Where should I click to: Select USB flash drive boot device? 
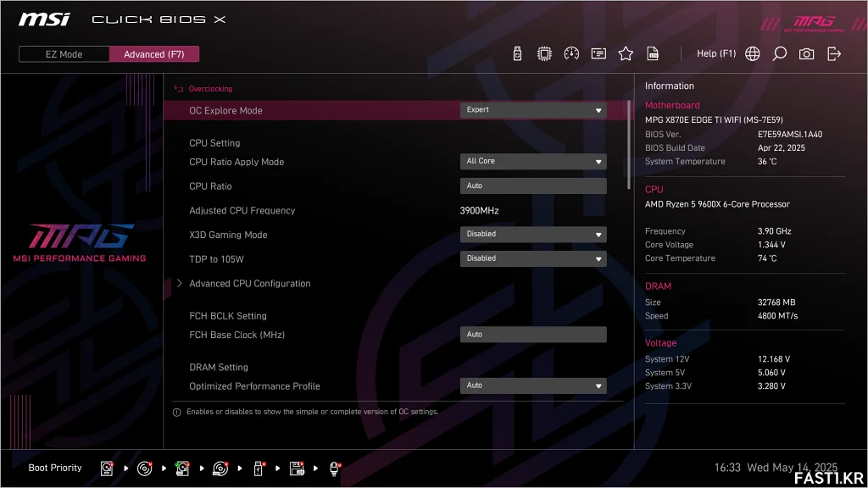click(259, 469)
